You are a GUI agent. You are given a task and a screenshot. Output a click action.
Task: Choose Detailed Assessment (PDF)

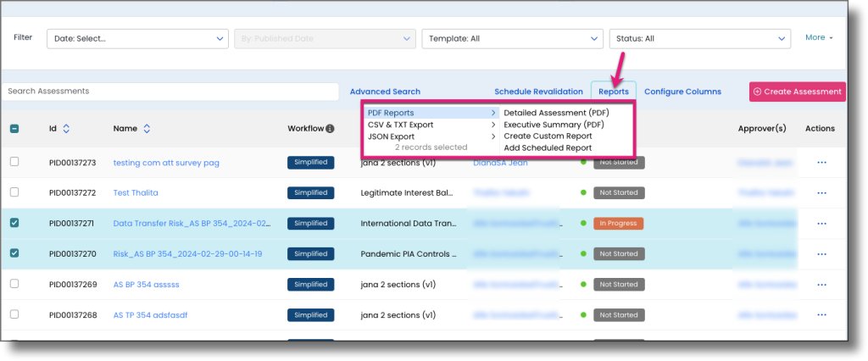click(x=556, y=113)
